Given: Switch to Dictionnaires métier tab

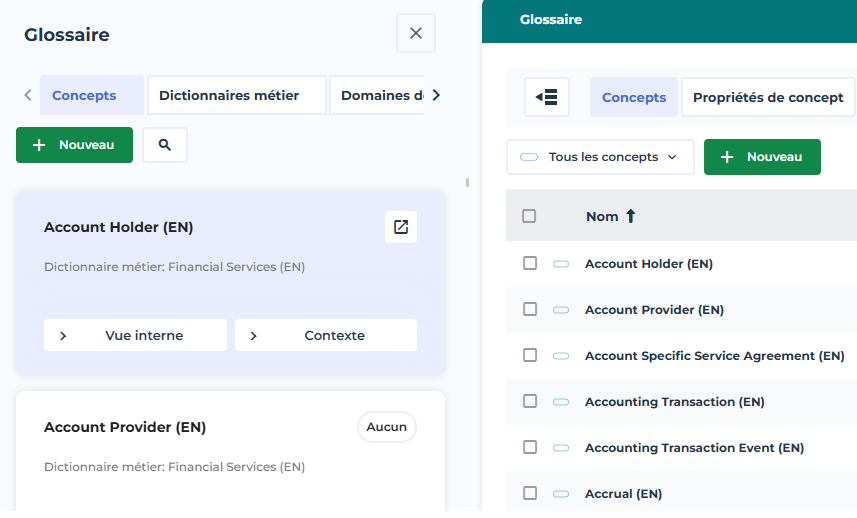Looking at the screenshot, I should click(237, 96).
